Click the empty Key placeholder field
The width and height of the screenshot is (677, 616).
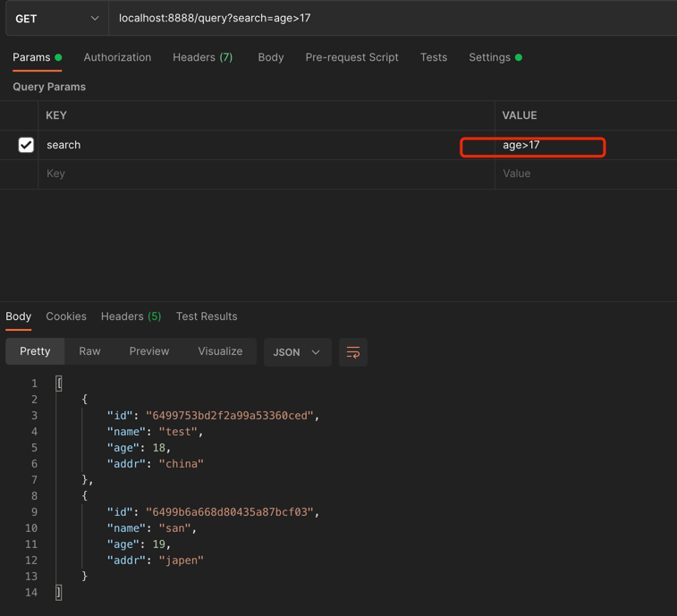click(265, 173)
